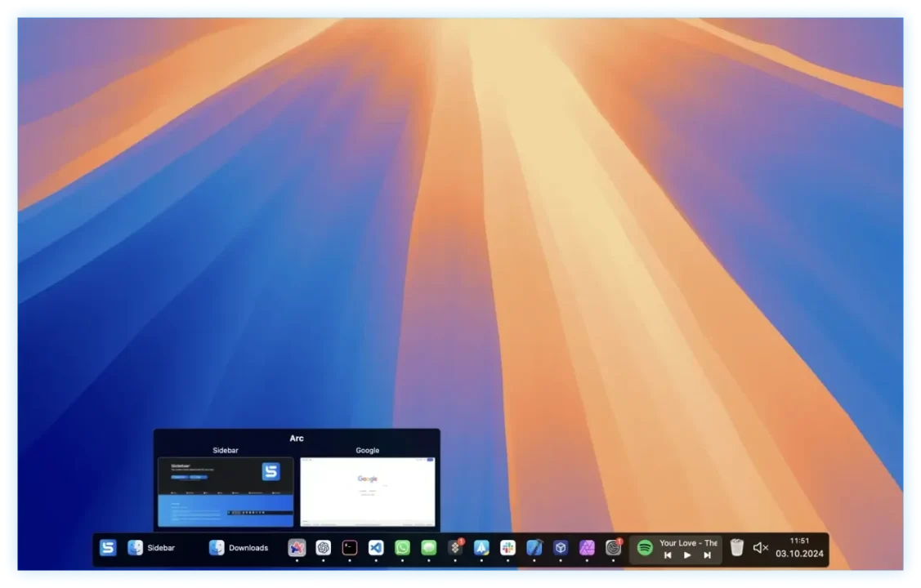
Task: Switch to the Finder Downloads window
Action: point(239,547)
